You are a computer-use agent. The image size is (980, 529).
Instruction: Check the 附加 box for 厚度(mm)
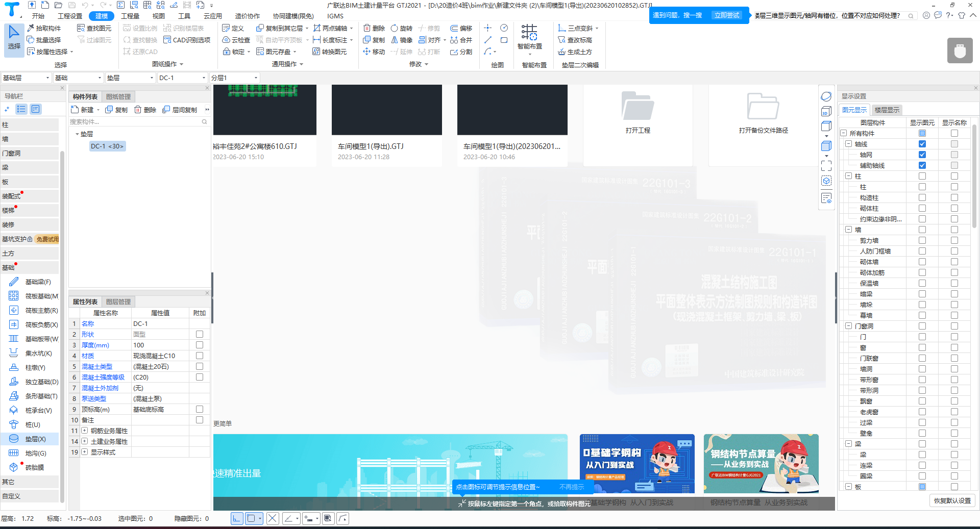[200, 345]
